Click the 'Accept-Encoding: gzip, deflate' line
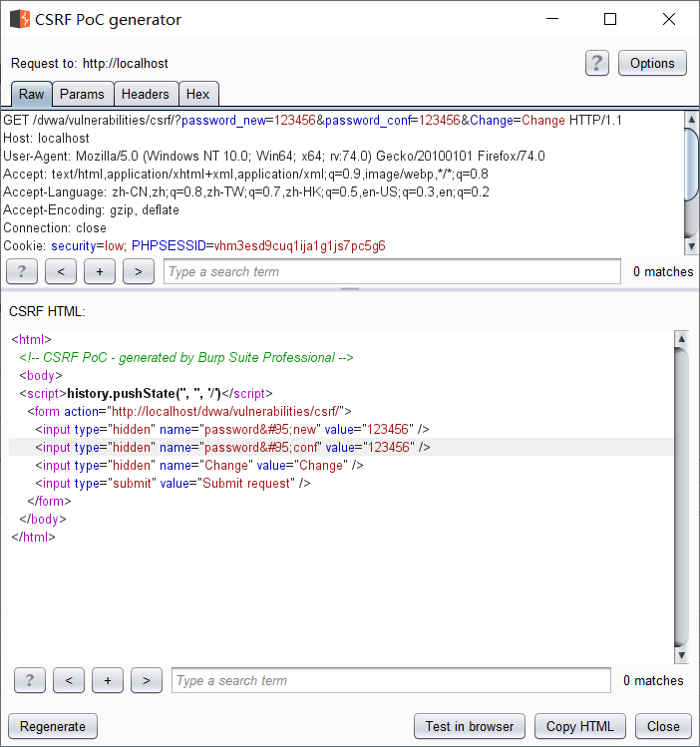This screenshot has height=747, width=700. coord(92,210)
